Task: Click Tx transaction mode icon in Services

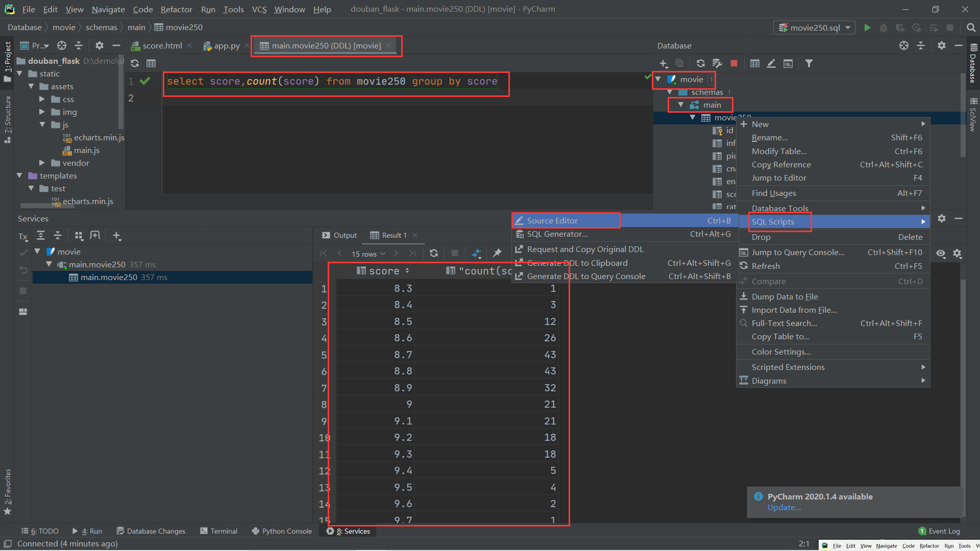Action: (x=23, y=236)
